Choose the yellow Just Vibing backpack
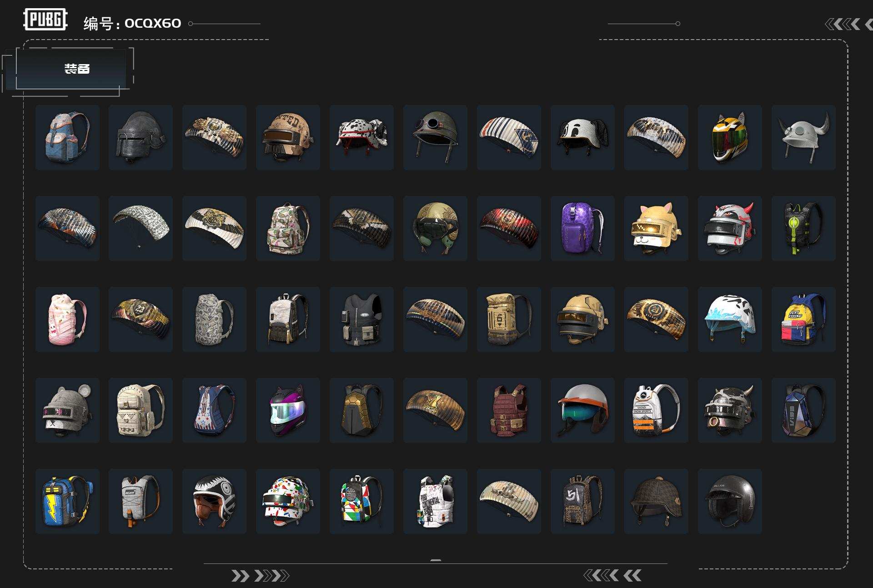Viewport: 873px width, 588px height. tap(804, 319)
